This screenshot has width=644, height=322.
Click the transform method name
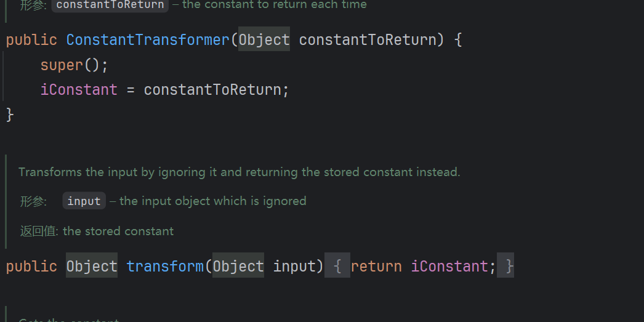pos(165,267)
